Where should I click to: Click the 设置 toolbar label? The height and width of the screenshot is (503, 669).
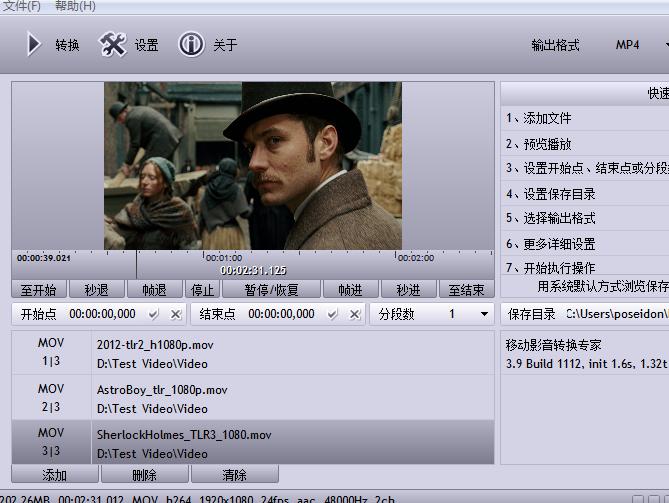coord(147,45)
